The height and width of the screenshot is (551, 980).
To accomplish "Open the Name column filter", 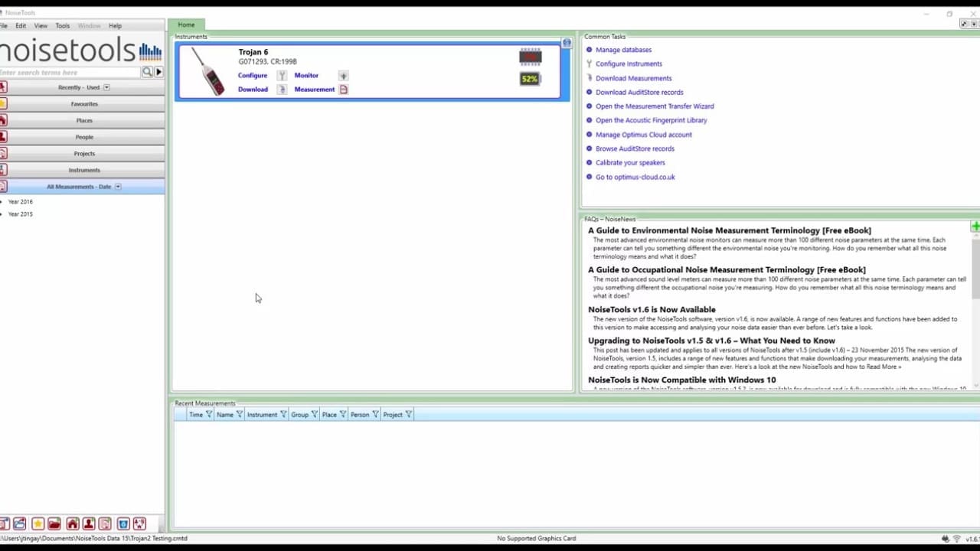I will [239, 415].
